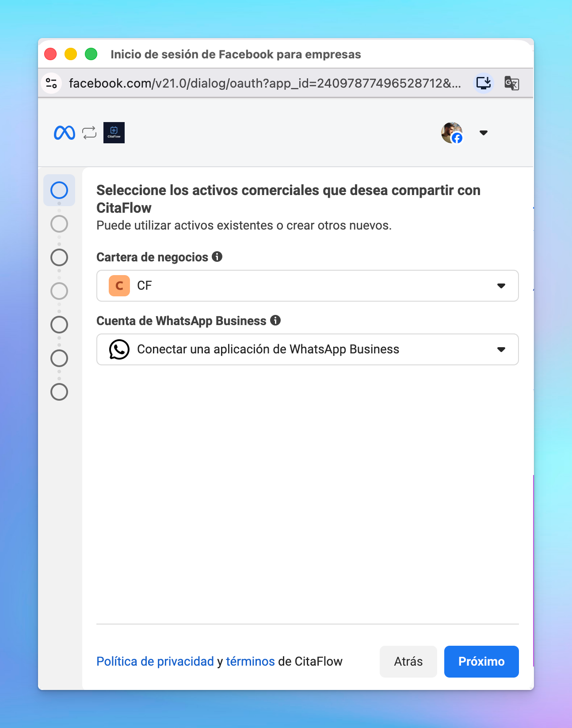The image size is (572, 728).
Task: Click the Atrás button
Action: point(408,662)
